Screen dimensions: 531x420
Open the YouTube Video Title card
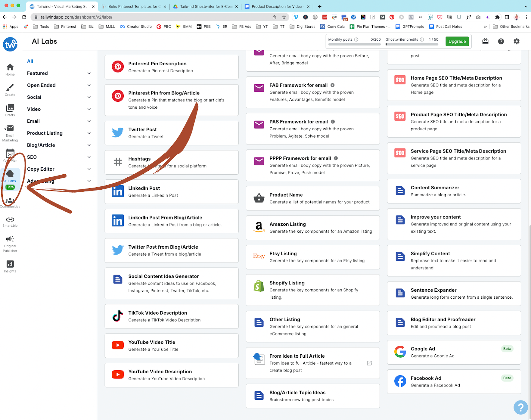172,346
